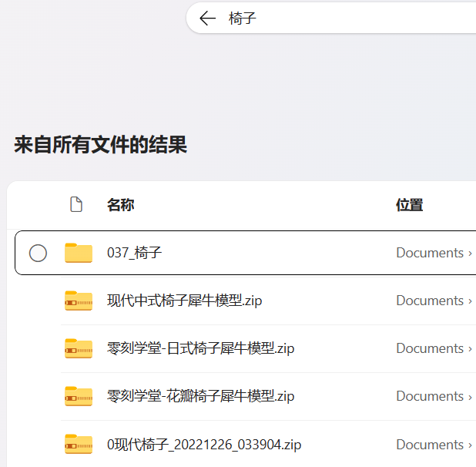This screenshot has height=467, width=476.
Task: Go to Documents location of 037_椅子
Action: (x=429, y=253)
